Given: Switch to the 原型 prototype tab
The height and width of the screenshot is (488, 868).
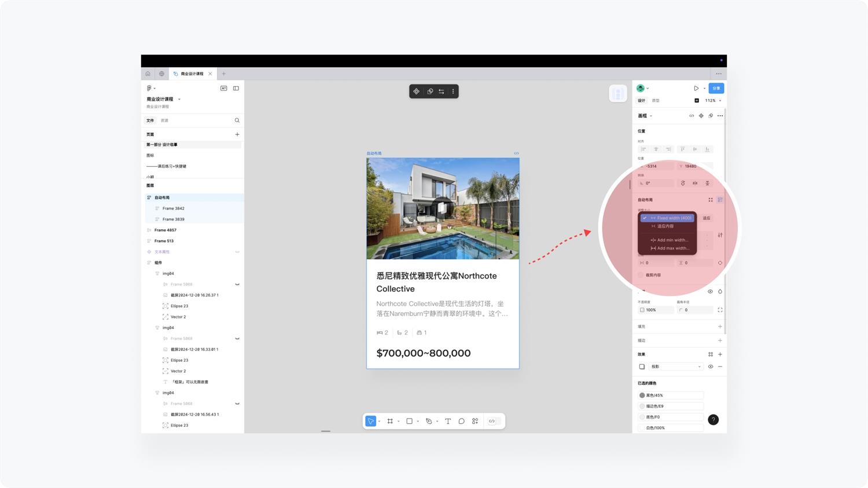Looking at the screenshot, I should pyautogui.click(x=656, y=101).
